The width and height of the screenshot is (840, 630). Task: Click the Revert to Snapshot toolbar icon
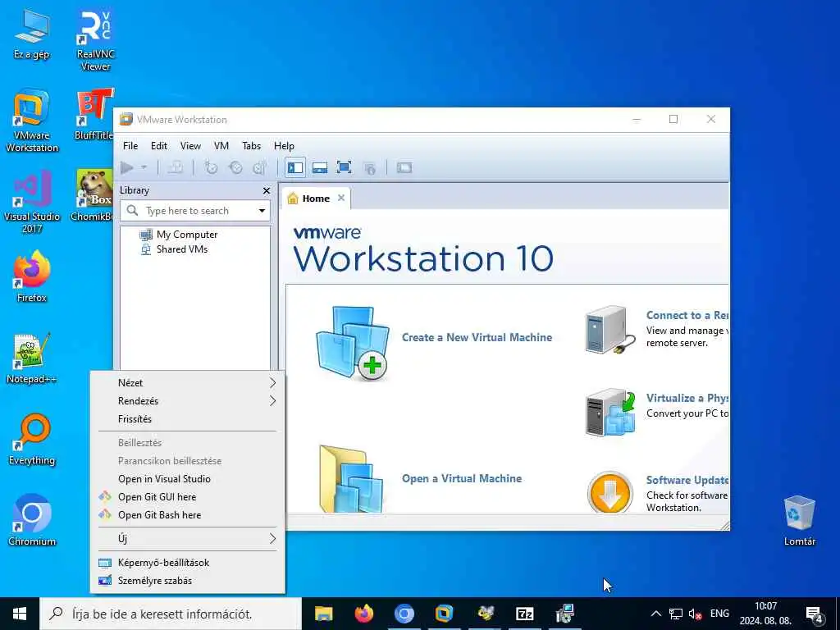pyautogui.click(x=235, y=167)
